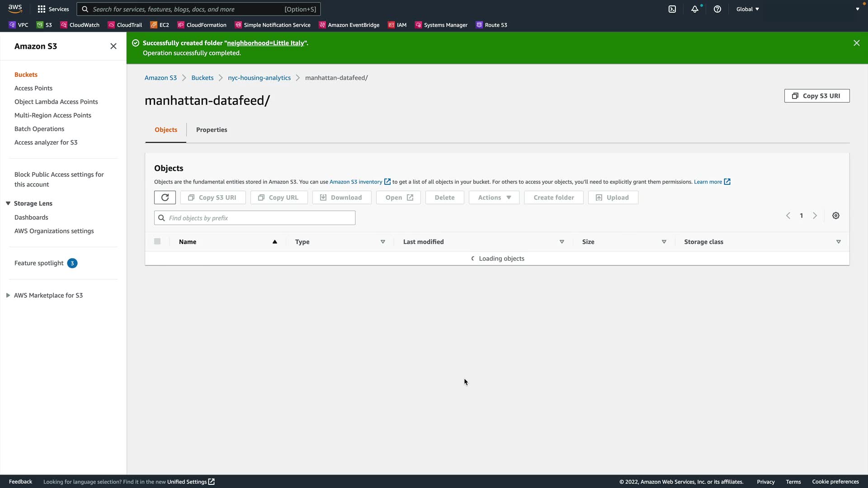Switch to the Properties tab
This screenshot has height=488, width=868.
[x=212, y=130]
